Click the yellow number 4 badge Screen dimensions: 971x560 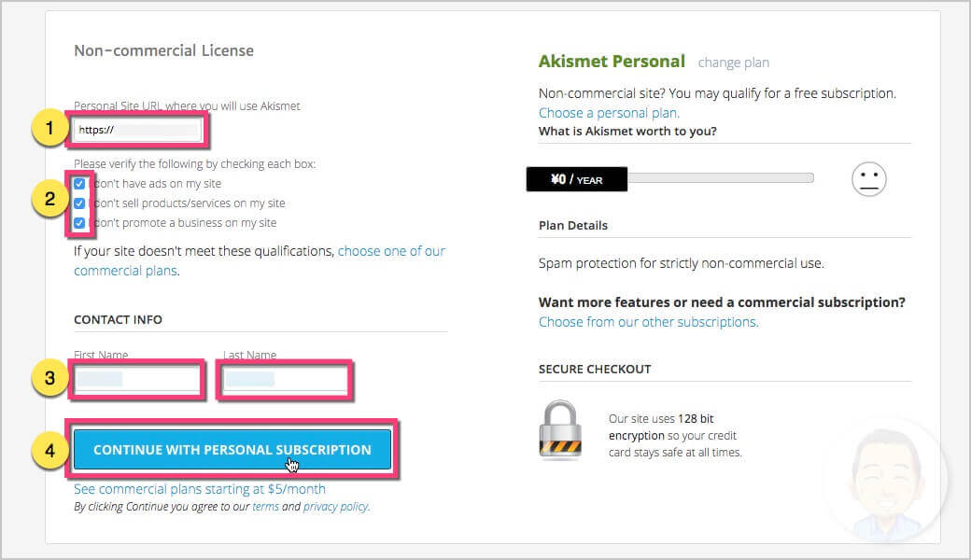tap(49, 451)
